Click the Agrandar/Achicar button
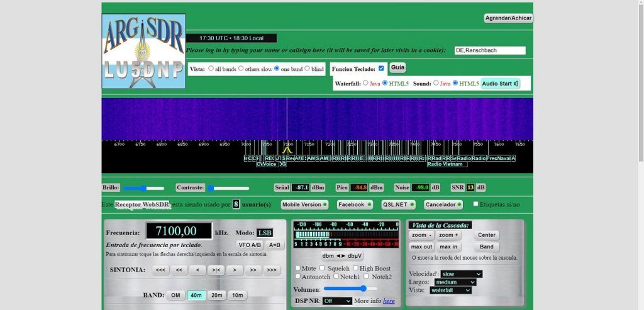Viewport: 644px width, 310px height. 508,18
